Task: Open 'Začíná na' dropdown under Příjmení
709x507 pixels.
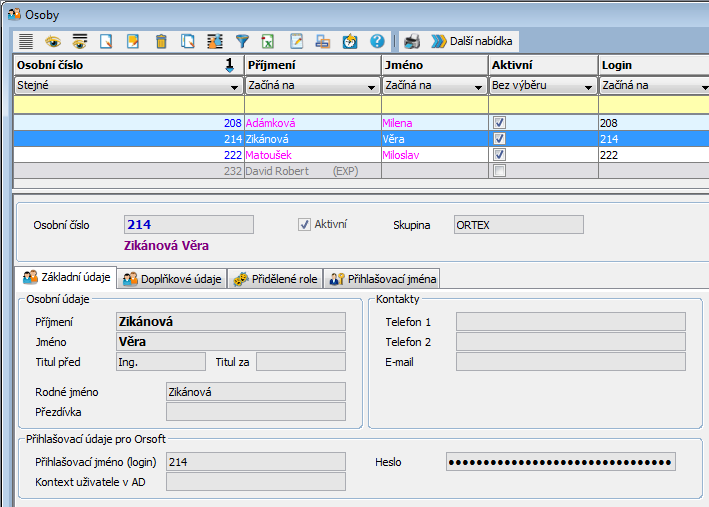Action: pos(372,87)
